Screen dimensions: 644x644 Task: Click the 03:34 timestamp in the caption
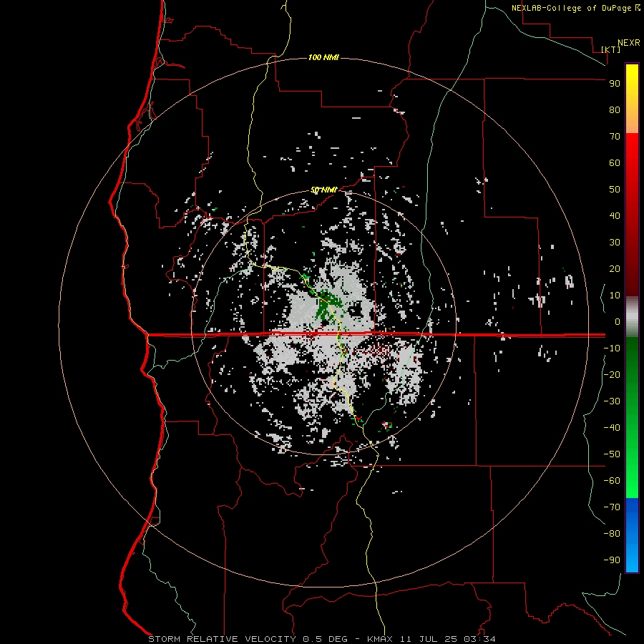coord(479,639)
